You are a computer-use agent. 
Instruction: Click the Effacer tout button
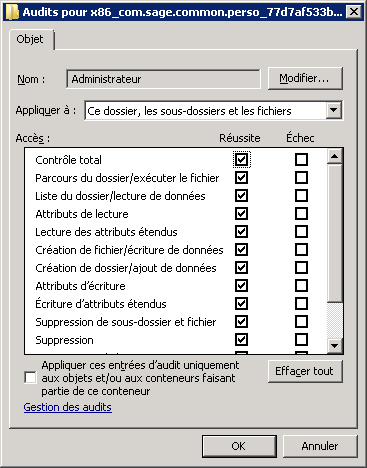click(305, 371)
